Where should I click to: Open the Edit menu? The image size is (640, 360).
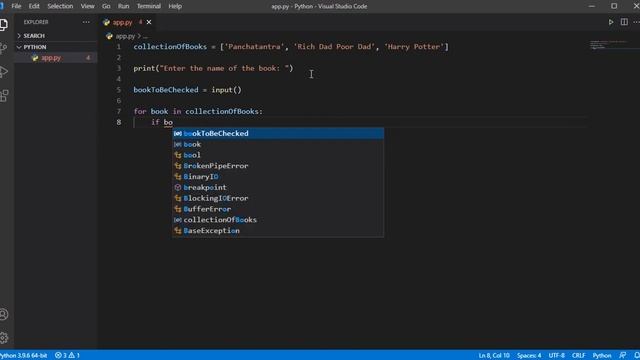pyautogui.click(x=34, y=6)
